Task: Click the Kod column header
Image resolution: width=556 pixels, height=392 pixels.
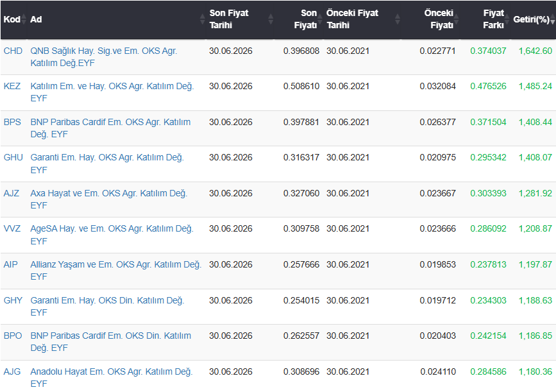Action: pos(12,19)
